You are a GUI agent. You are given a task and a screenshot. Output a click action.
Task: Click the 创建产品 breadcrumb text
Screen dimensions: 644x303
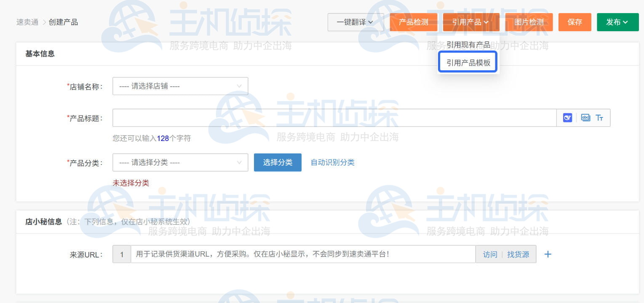point(63,22)
